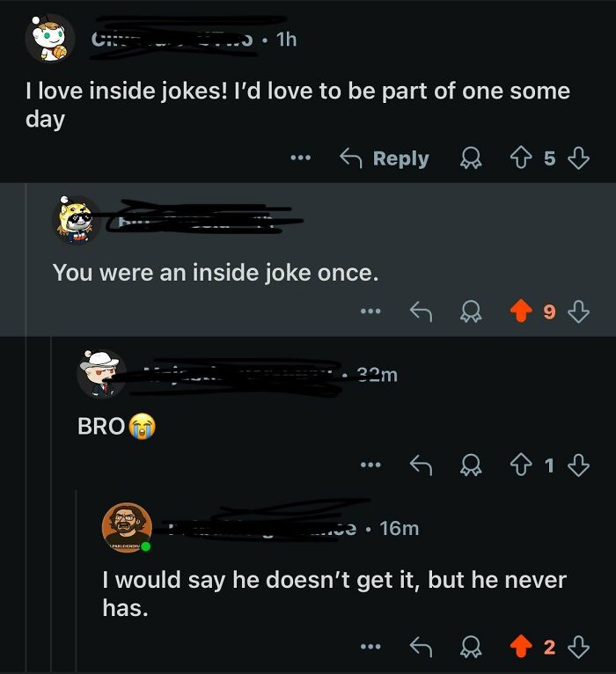Reply to the 'You were an inside joke once' comment
Image resolution: width=616 pixels, height=674 pixels.
421,311
